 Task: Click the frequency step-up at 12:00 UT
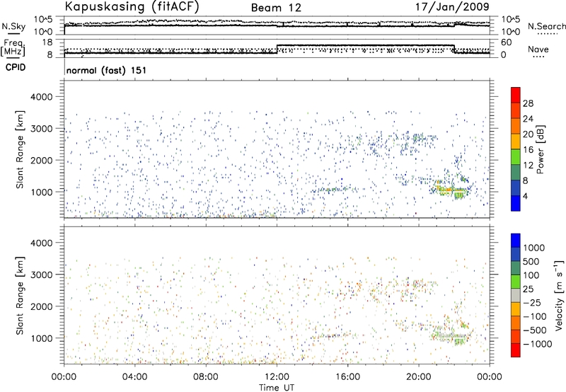coord(277,49)
